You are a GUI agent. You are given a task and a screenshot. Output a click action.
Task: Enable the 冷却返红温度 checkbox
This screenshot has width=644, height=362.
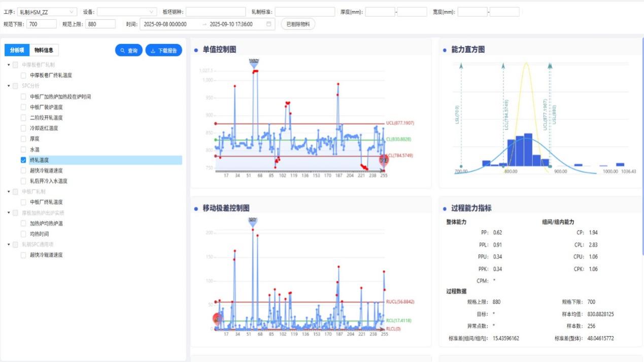[x=23, y=128]
